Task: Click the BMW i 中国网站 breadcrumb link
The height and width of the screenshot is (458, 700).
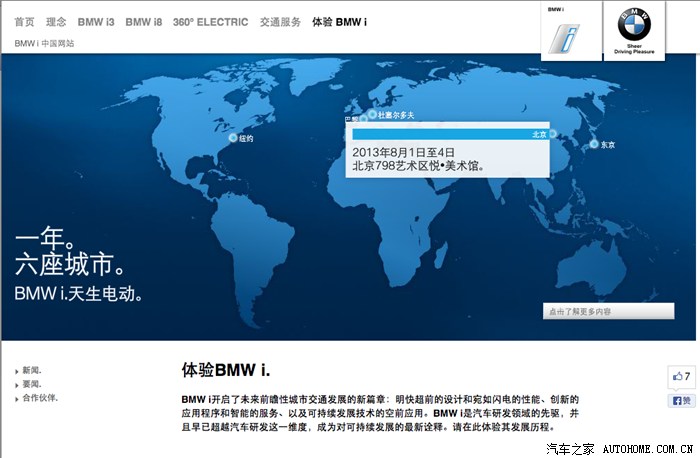Action: 44,44
